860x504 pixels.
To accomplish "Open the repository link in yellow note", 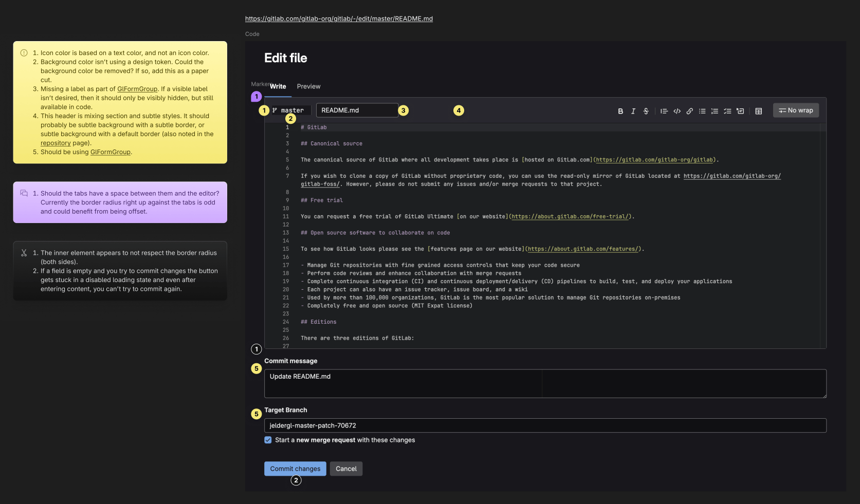I will pyautogui.click(x=56, y=143).
